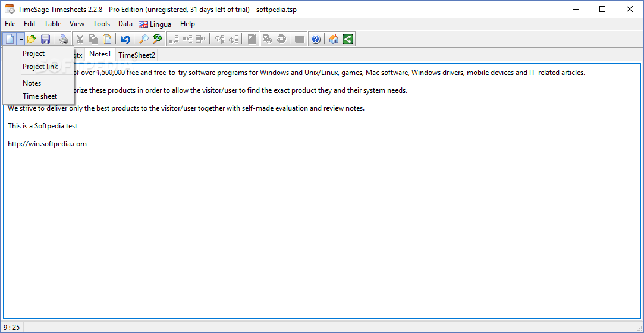Open the Edit menu
The height and width of the screenshot is (333, 644).
(30, 24)
